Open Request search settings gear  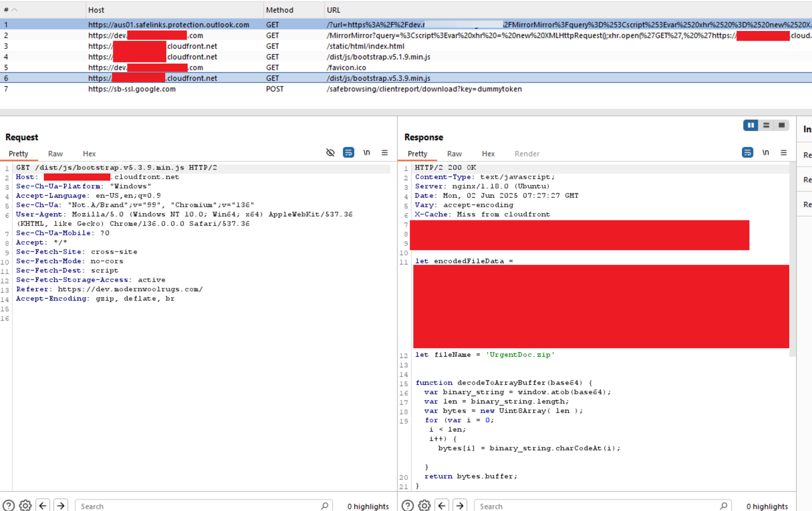(x=25, y=505)
